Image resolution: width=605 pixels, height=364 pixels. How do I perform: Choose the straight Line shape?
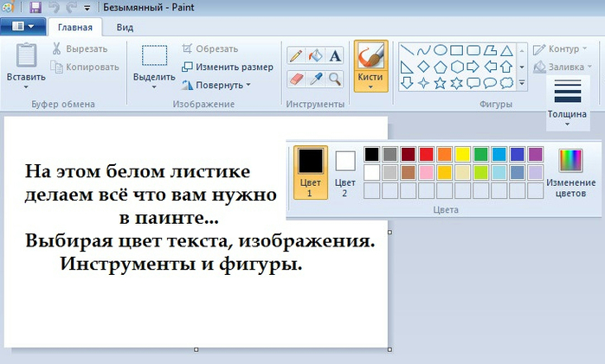pyautogui.click(x=407, y=50)
